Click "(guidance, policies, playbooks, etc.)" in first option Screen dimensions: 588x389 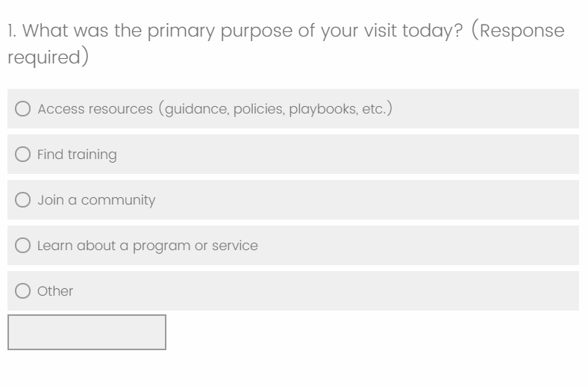point(275,109)
